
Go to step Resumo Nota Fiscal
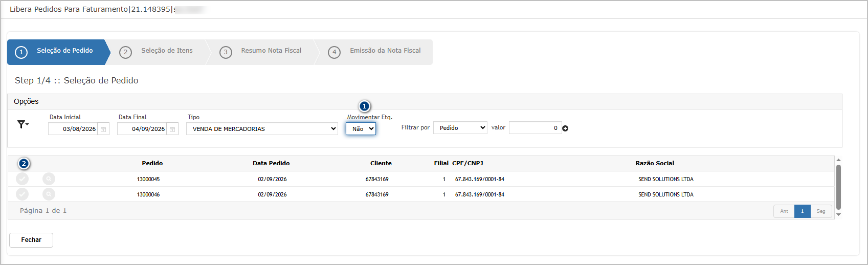(263, 52)
